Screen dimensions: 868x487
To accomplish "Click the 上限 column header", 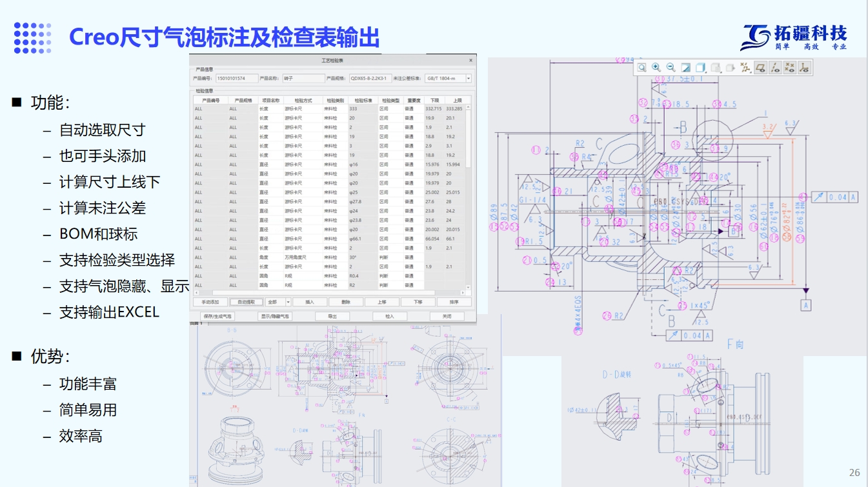I will point(458,101).
